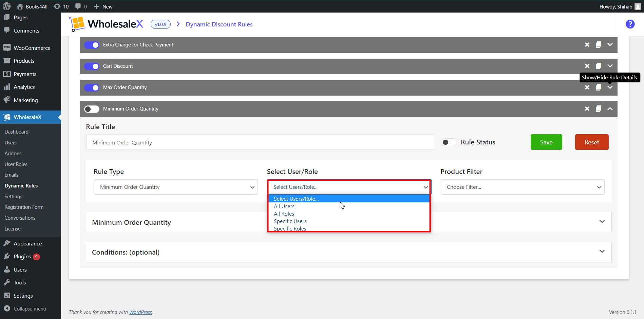Screen dimensions: 644x319
Task: Open the Registration Form submenu
Action: point(24,207)
